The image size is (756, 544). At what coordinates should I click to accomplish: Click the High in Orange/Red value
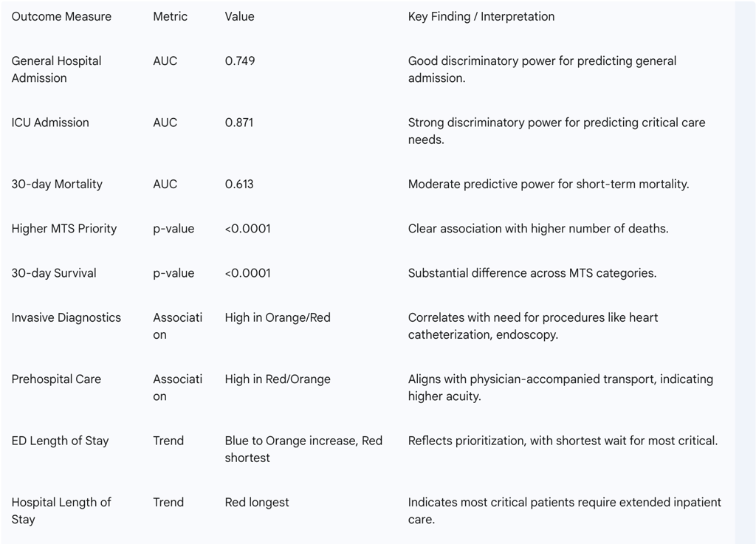(x=278, y=317)
